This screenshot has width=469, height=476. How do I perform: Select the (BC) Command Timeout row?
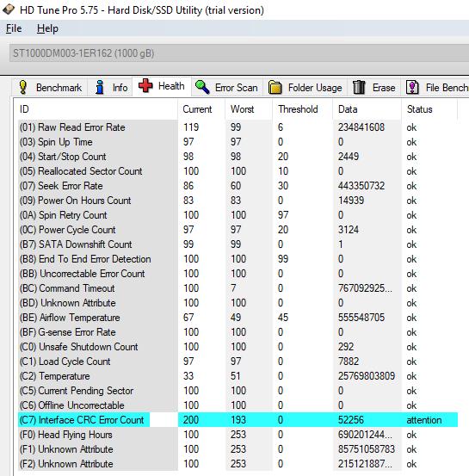coord(238,288)
